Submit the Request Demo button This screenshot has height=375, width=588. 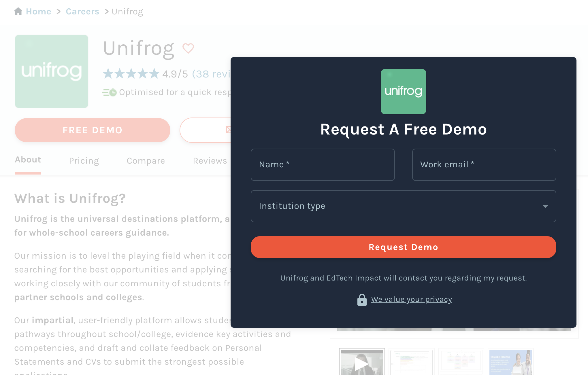[x=403, y=247]
